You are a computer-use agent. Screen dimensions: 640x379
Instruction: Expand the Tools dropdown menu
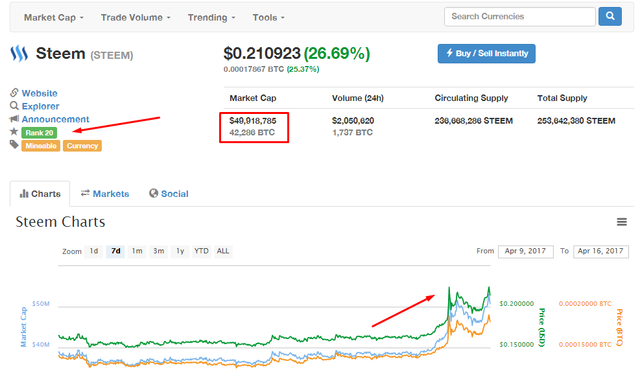coord(269,18)
